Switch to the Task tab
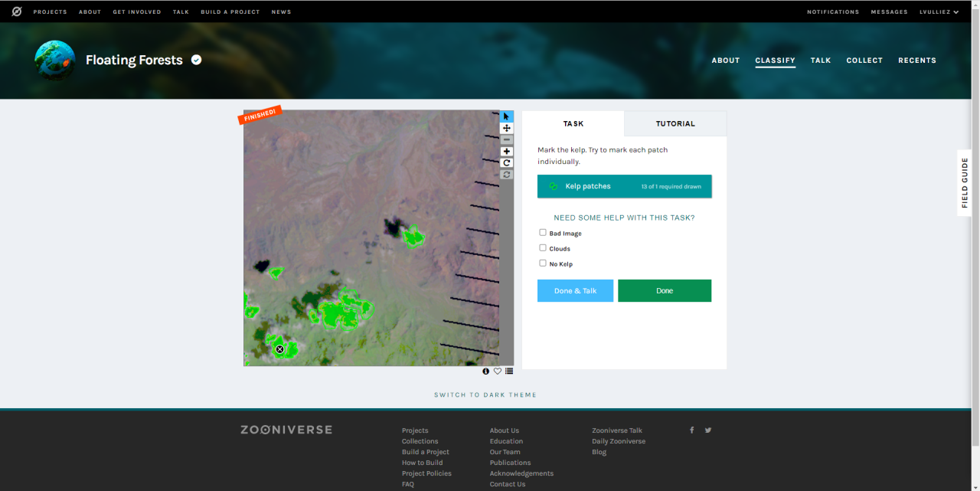Viewport: 980px width, 491px height. click(573, 123)
